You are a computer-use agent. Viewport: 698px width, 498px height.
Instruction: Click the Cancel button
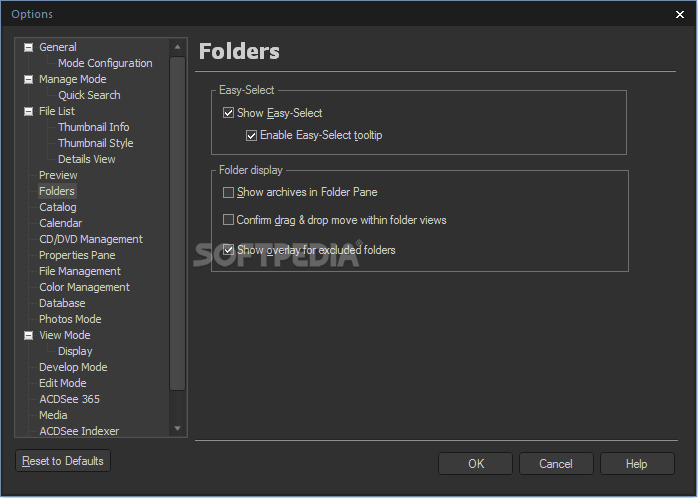(x=556, y=464)
